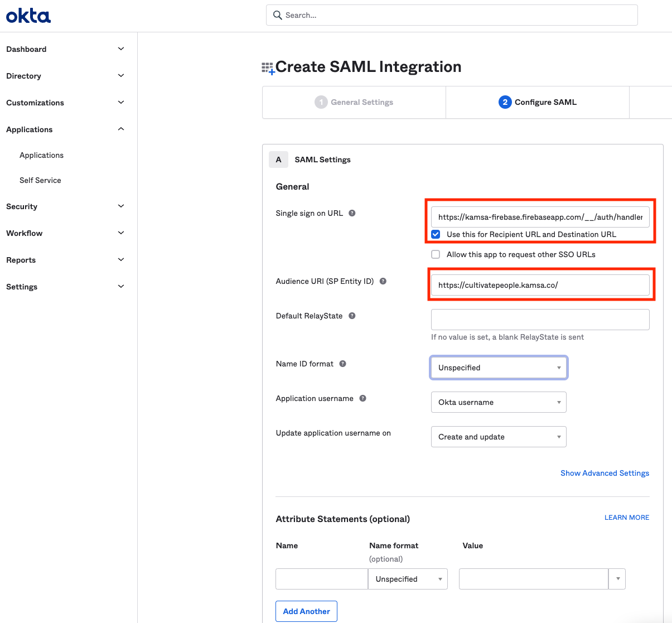Expand the Workflow sidebar section
The image size is (672, 623).
[x=121, y=233]
